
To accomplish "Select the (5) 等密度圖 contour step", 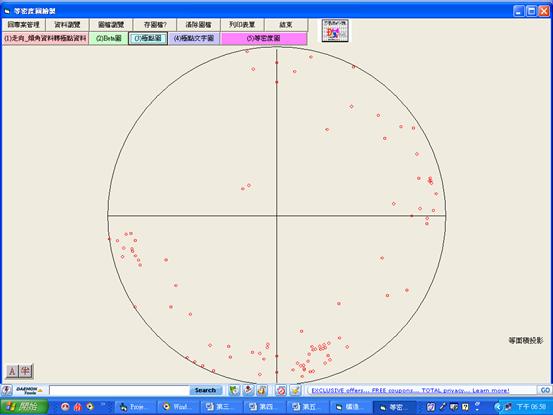I will click(263, 38).
